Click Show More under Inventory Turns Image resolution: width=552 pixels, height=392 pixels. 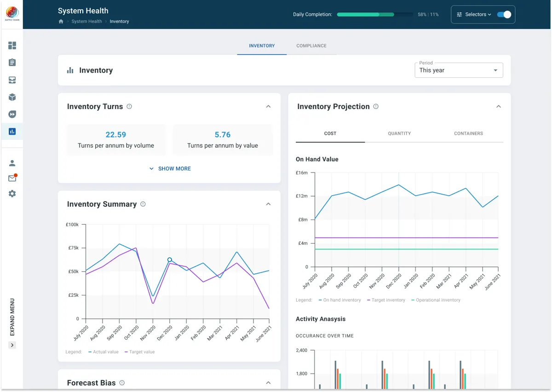click(x=170, y=169)
